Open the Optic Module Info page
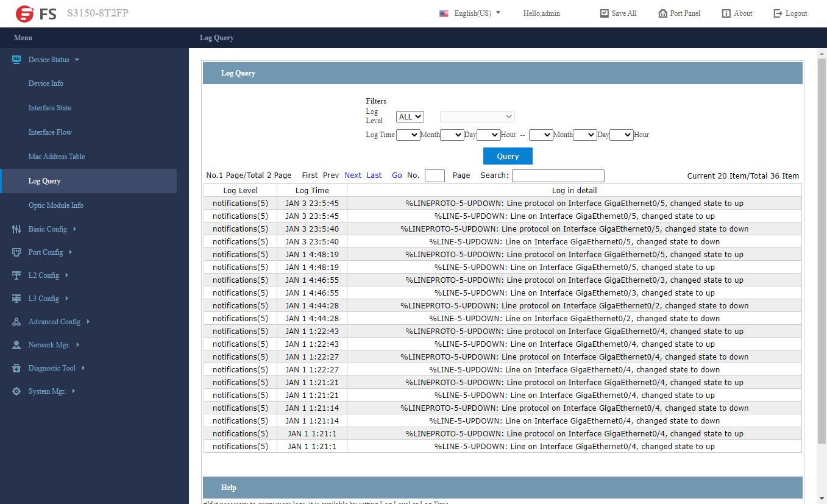 point(55,205)
